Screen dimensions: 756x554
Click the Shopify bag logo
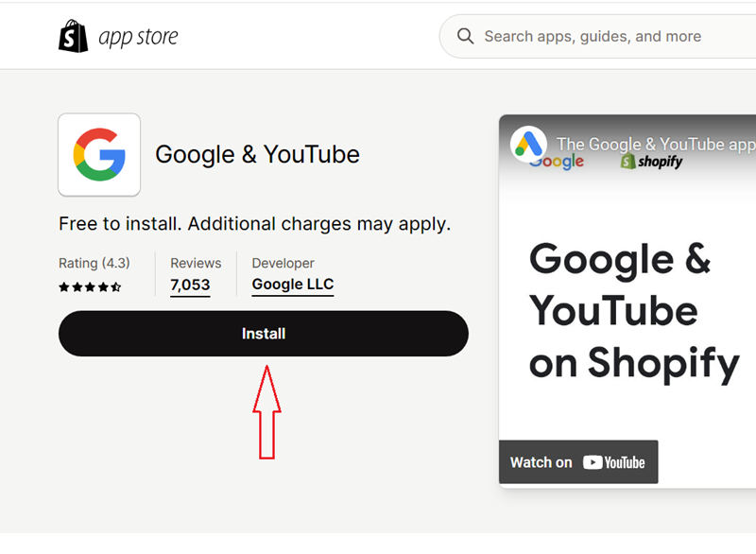(74, 36)
